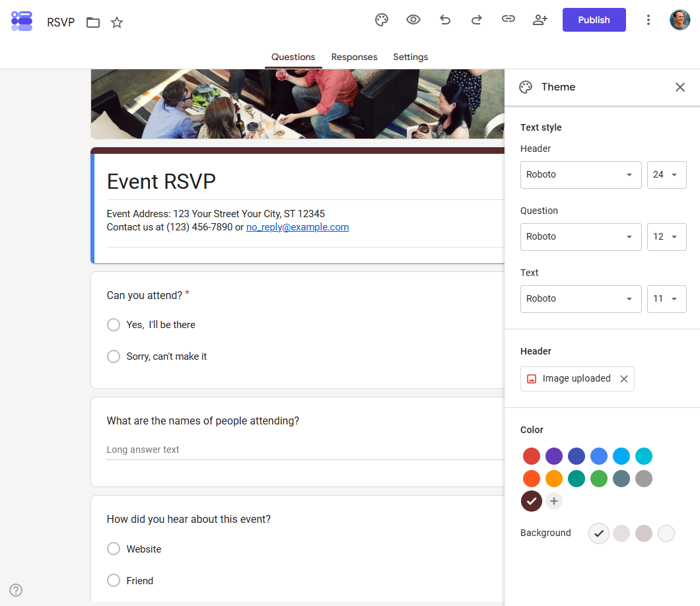This screenshot has height=606, width=700.
Task: Open Text font size 11 dropdown
Action: point(666,299)
